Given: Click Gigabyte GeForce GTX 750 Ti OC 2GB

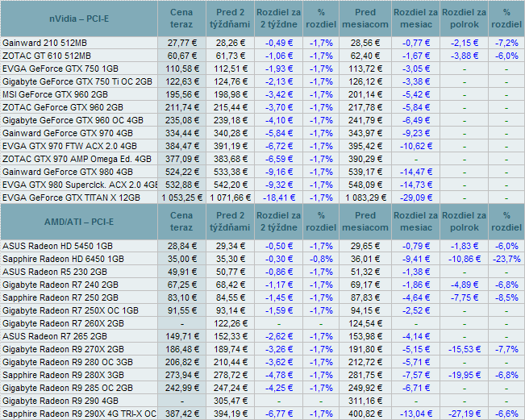Looking at the screenshot, I should [77, 81].
